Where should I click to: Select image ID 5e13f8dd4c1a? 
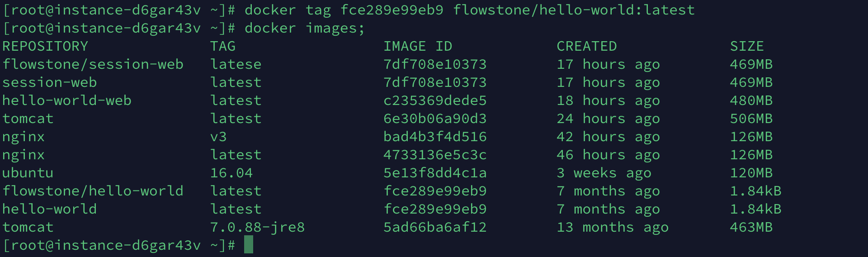435,173
